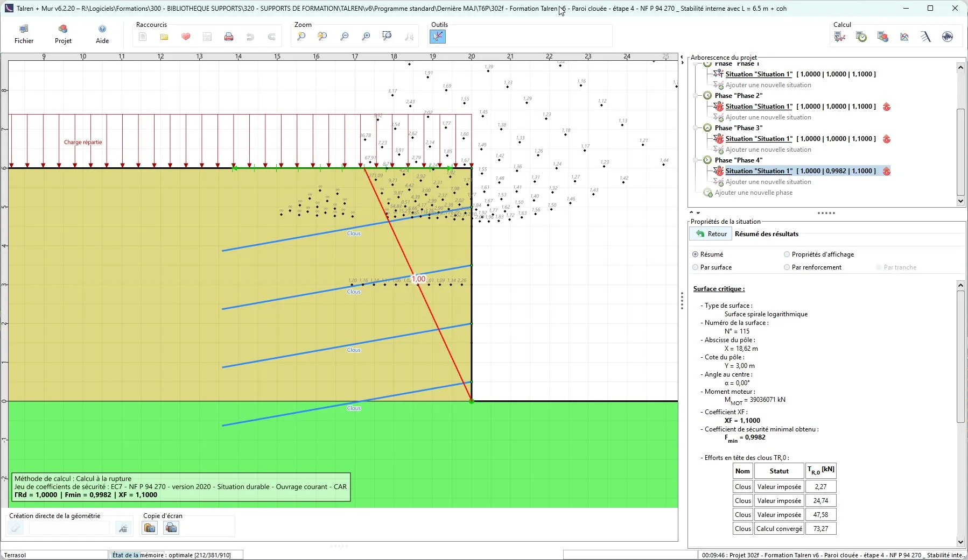Select Phase 3 Situation 1 in tree

point(759,139)
